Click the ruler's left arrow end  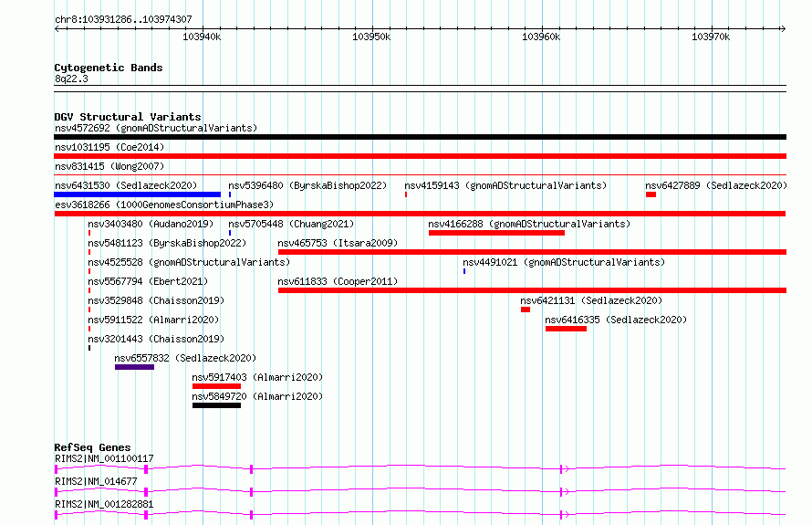pos(57,29)
